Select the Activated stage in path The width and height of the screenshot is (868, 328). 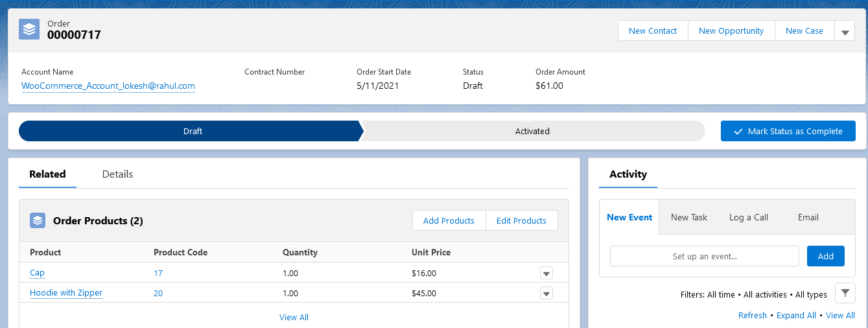(x=532, y=131)
